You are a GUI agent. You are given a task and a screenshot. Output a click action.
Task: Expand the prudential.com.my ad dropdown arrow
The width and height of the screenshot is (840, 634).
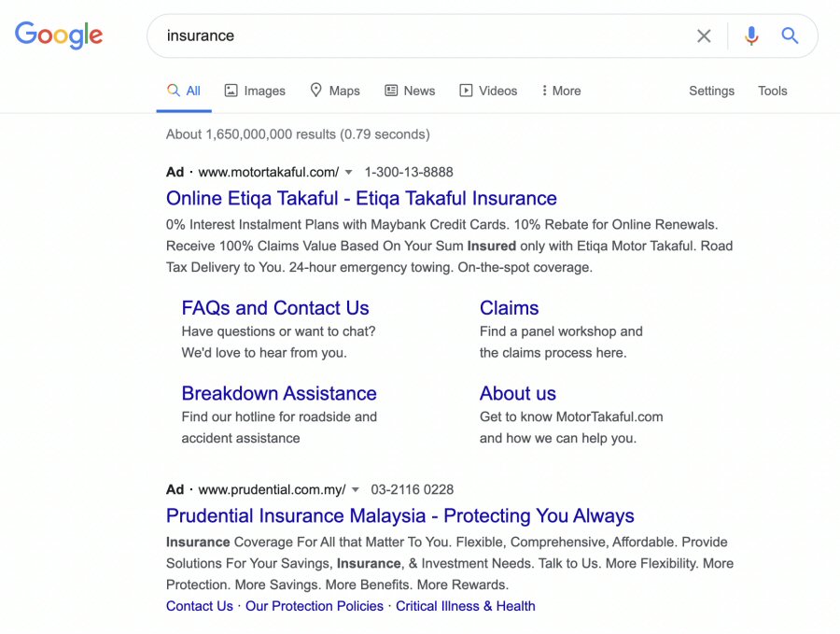click(356, 490)
